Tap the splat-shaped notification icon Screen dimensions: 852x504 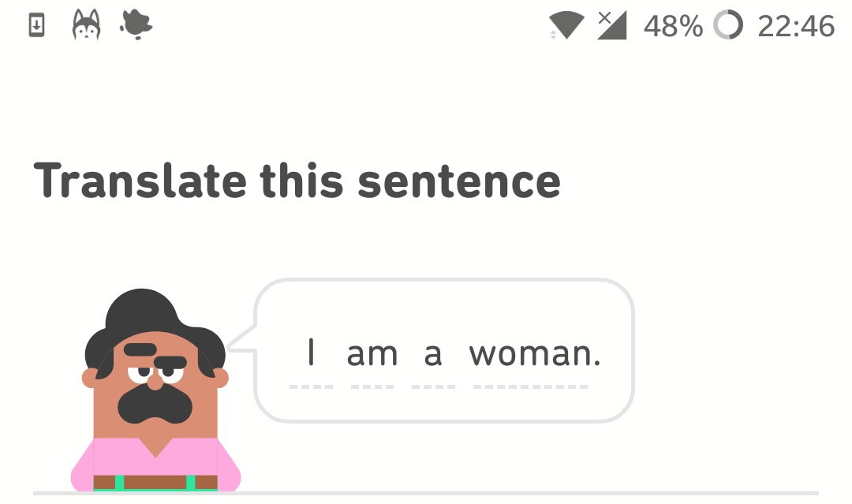(136, 25)
